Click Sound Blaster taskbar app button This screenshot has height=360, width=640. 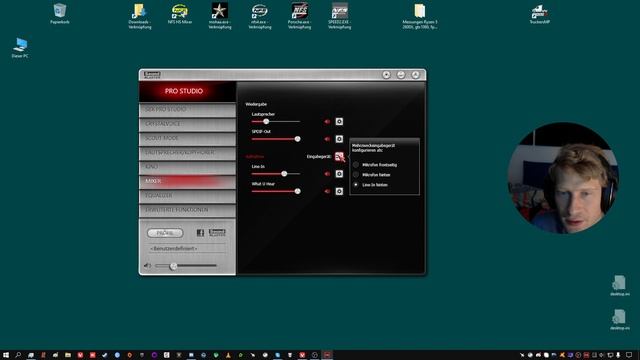(x=327, y=355)
